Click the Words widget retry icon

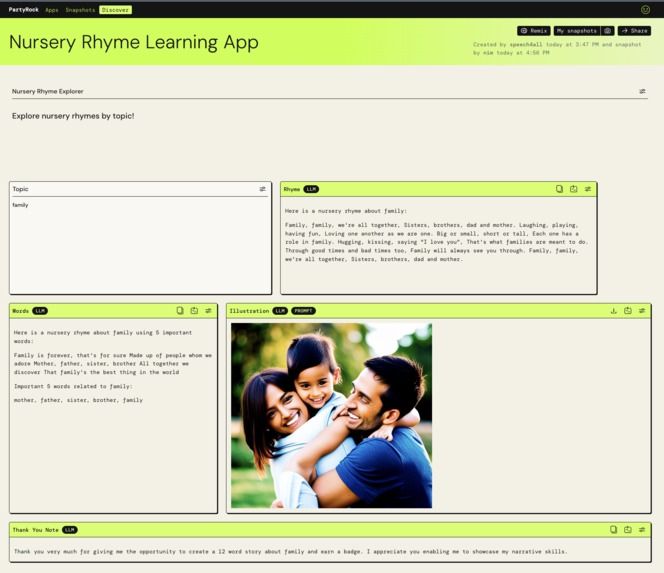194,310
